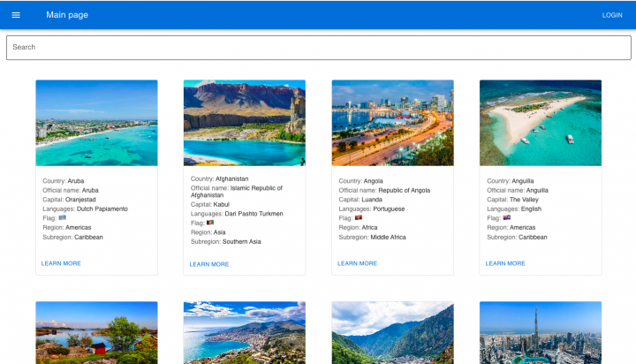The height and width of the screenshot is (364, 636).
Task: Click region Africa in Angola card
Action: (x=369, y=228)
